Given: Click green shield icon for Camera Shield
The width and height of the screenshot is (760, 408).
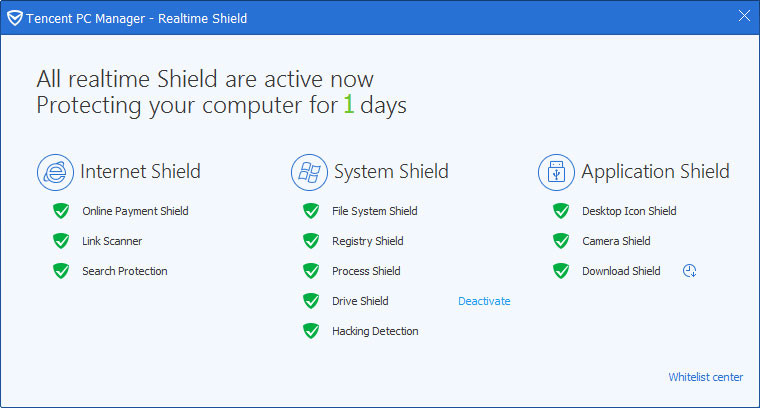Looking at the screenshot, I should pos(561,241).
